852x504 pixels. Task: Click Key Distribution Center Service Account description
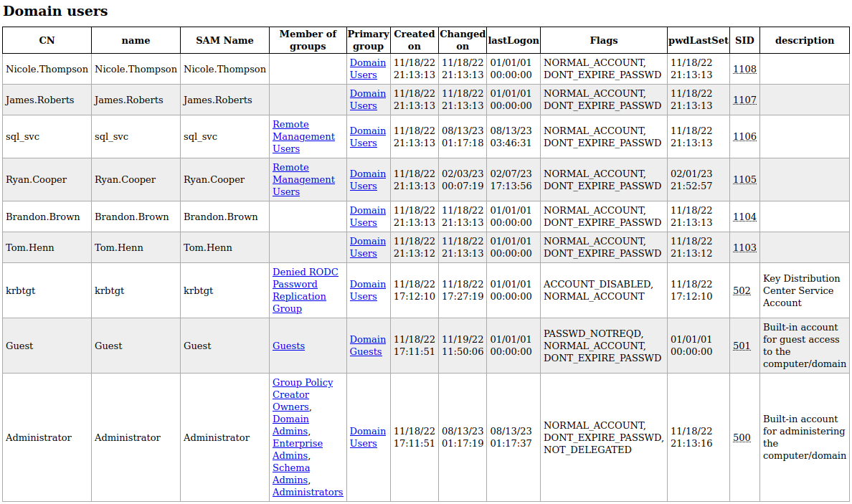(802, 290)
